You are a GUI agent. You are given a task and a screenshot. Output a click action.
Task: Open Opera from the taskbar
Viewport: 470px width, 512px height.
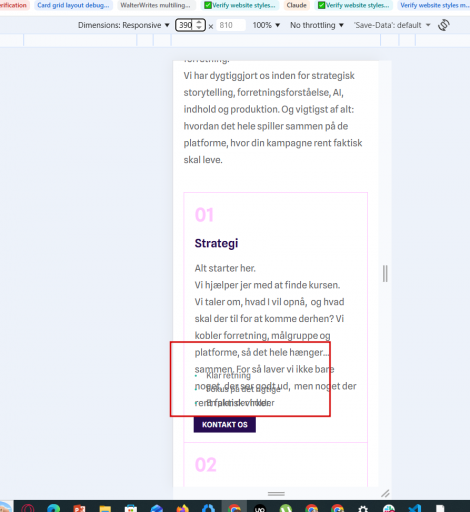pyautogui.click(x=28, y=507)
